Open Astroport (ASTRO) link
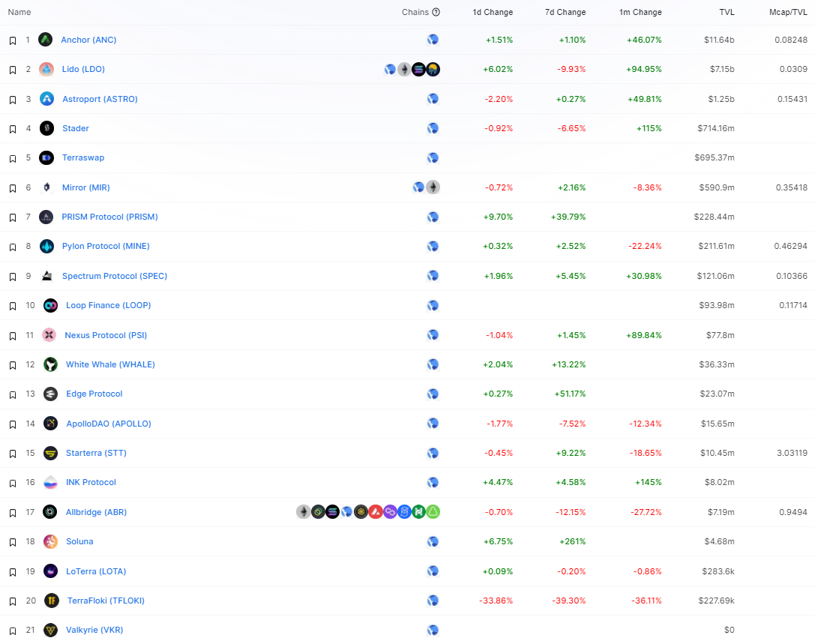The height and width of the screenshot is (644, 815). [x=100, y=99]
